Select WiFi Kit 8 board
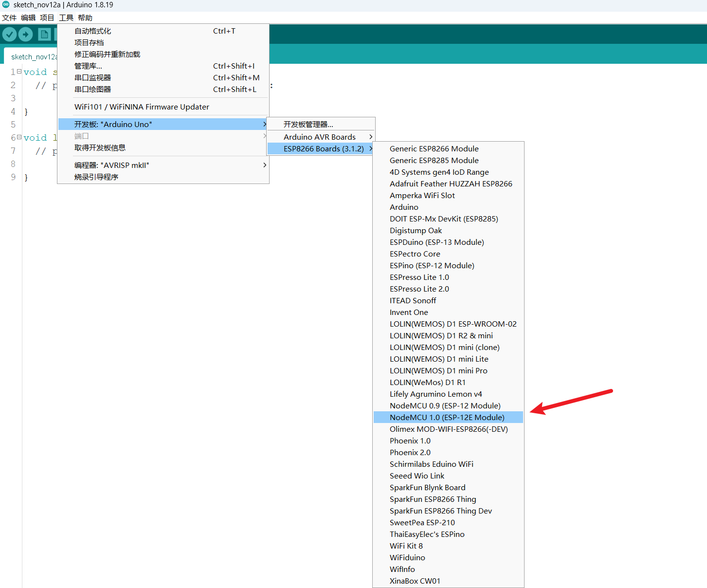The width and height of the screenshot is (707, 588). point(448,546)
